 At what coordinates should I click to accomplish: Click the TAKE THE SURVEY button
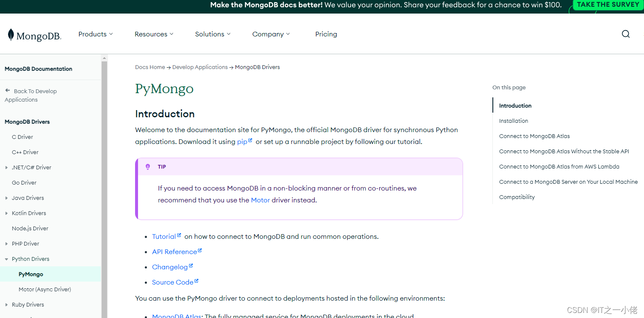608,5
